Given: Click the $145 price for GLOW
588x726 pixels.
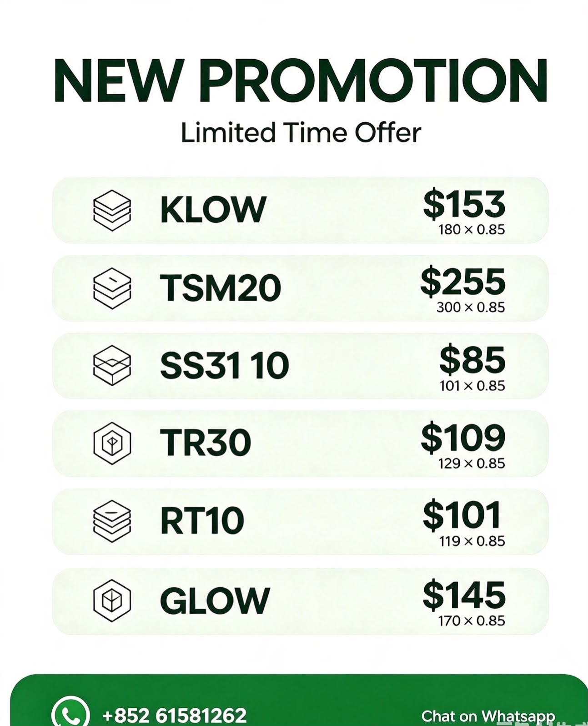Looking at the screenshot, I should 464,595.
